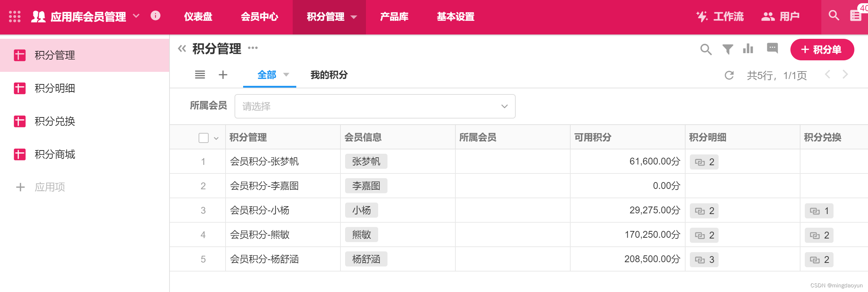Click the 杨舒涵 member tag

click(x=366, y=259)
